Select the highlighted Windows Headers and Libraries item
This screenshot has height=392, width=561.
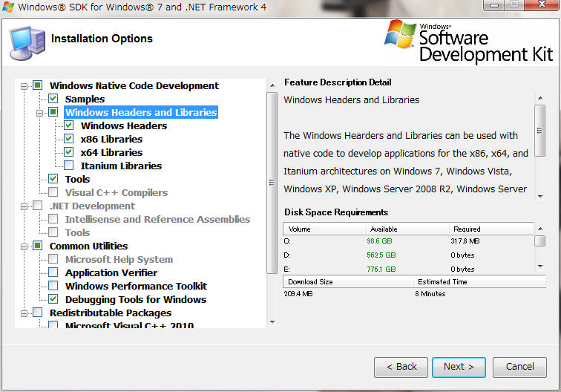coord(141,112)
